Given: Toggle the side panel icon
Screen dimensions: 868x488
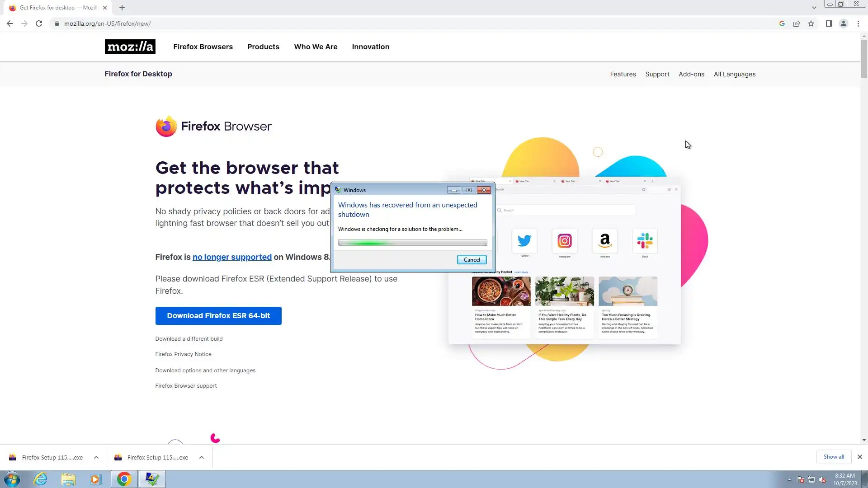Looking at the screenshot, I should click(x=829, y=23).
